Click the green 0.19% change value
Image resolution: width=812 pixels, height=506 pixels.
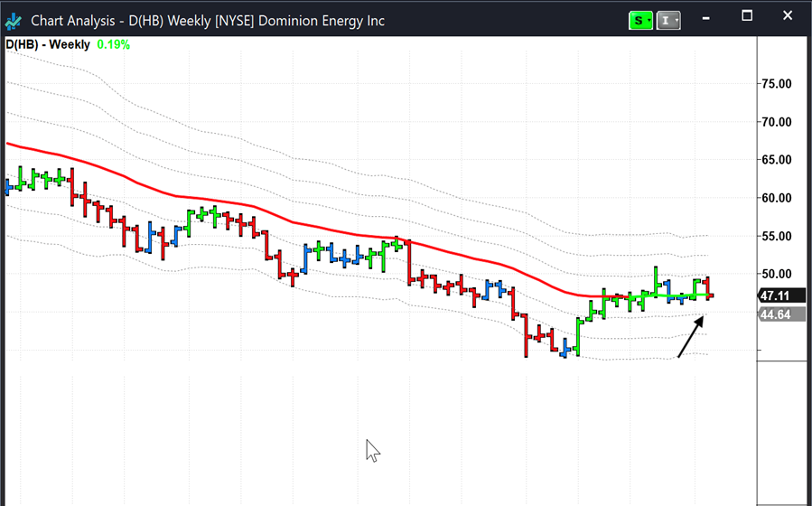point(114,44)
